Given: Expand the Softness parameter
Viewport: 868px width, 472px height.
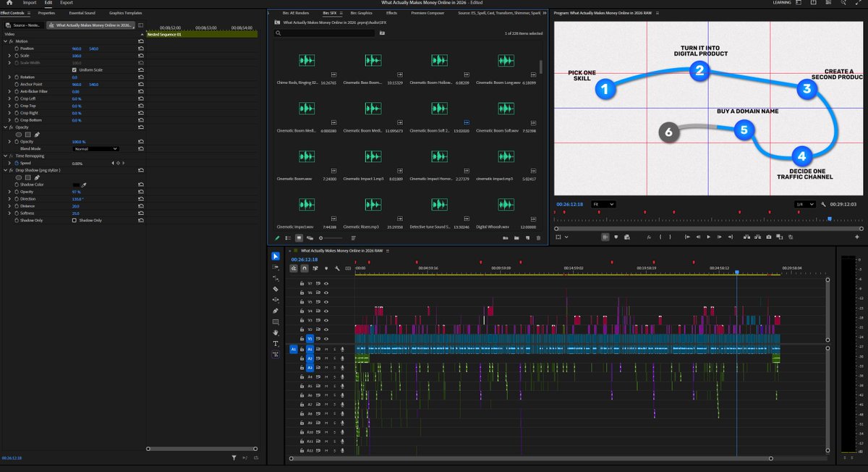Looking at the screenshot, I should click(9, 213).
